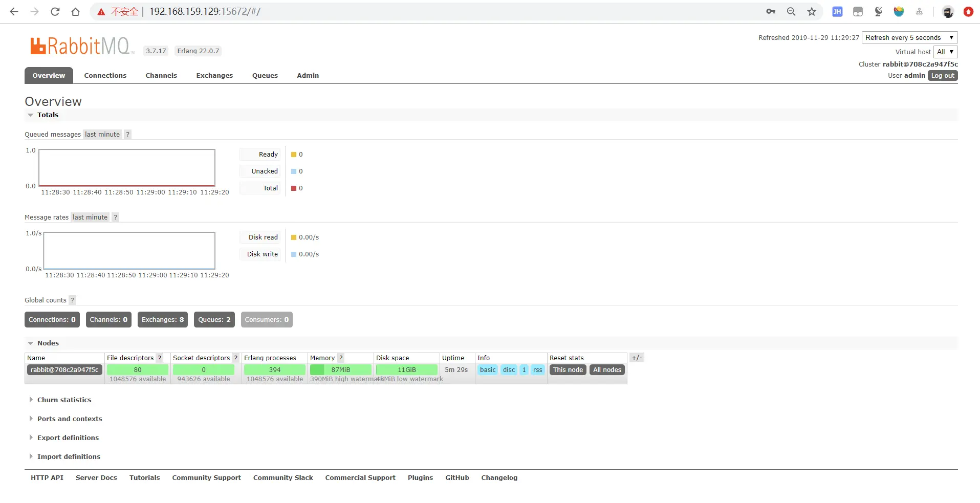This screenshot has width=980, height=503.
Task: Open node rabbit@708c2a947f5c details
Action: pos(64,370)
